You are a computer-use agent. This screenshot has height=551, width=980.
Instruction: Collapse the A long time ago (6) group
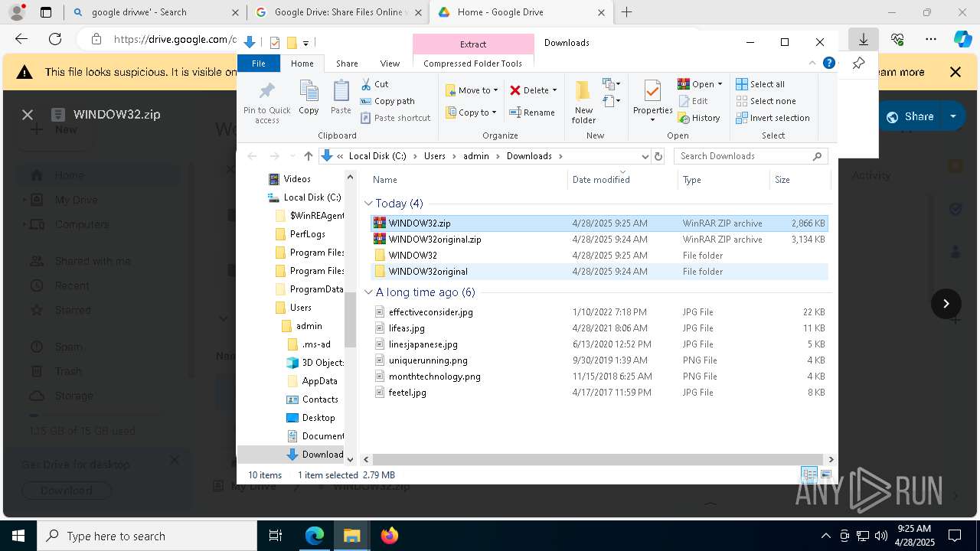(x=369, y=292)
